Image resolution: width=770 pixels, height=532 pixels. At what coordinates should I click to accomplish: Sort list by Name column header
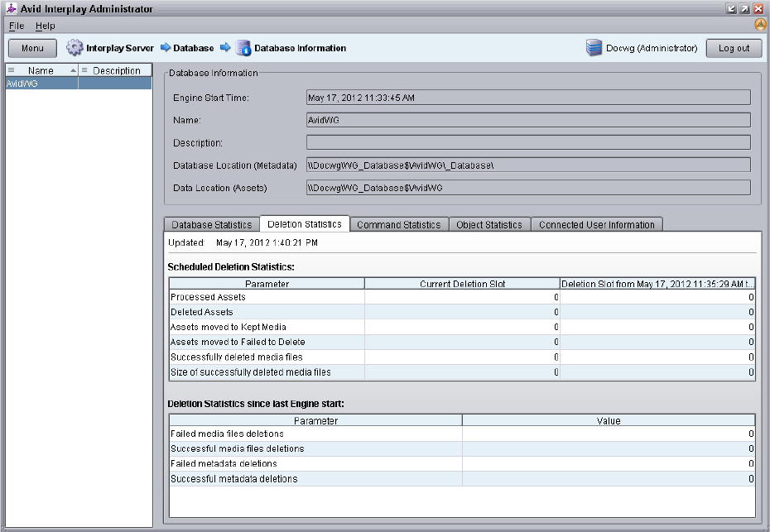pyautogui.click(x=41, y=71)
